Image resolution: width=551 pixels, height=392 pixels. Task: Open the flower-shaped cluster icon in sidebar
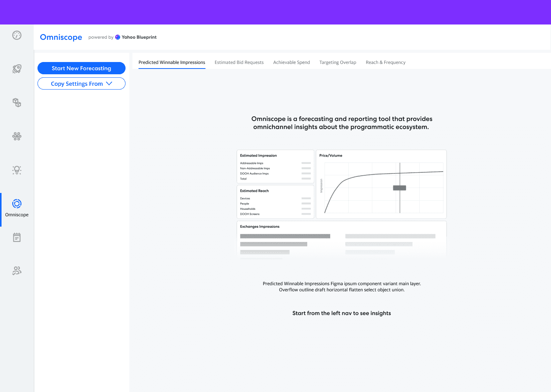(17, 136)
